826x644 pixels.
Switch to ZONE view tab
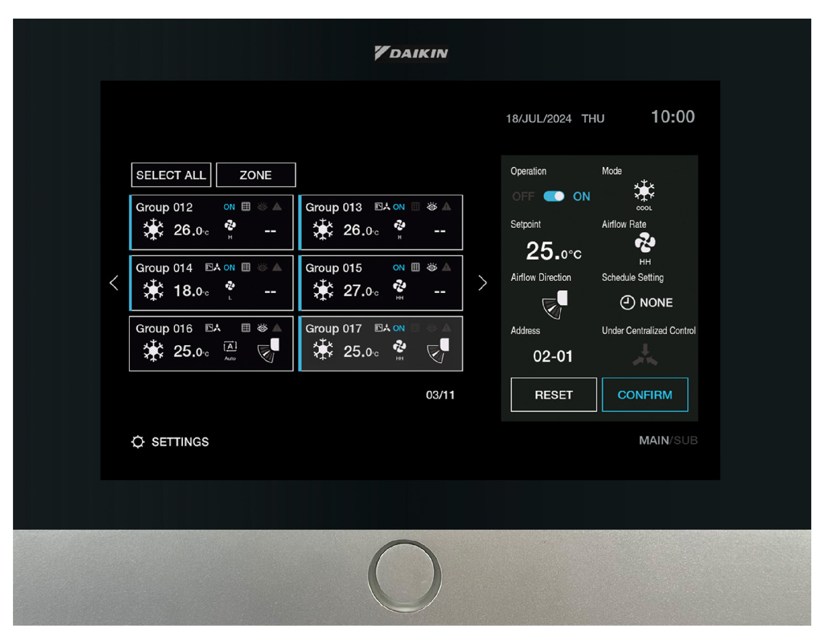(256, 175)
